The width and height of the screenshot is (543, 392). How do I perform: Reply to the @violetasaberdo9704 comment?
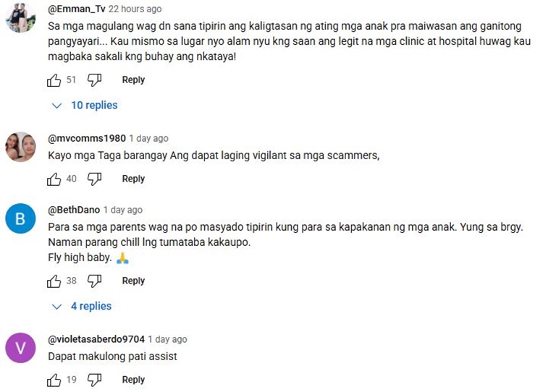point(133,380)
